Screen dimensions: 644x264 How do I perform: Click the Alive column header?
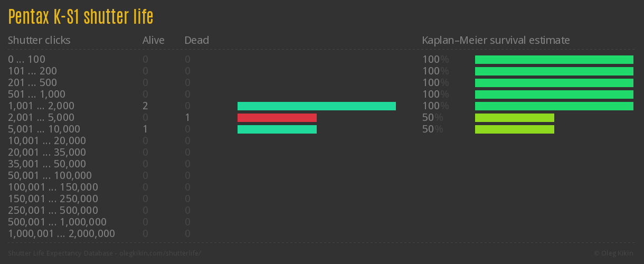tap(153, 40)
